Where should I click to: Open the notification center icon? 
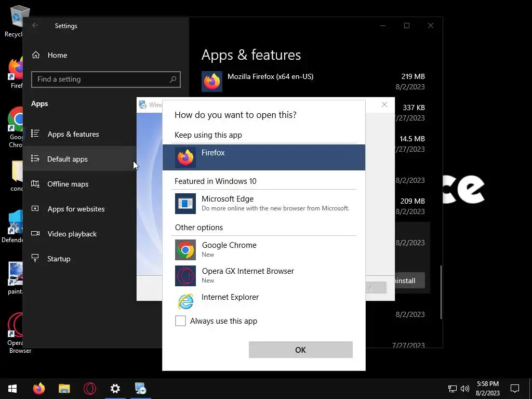515,389
